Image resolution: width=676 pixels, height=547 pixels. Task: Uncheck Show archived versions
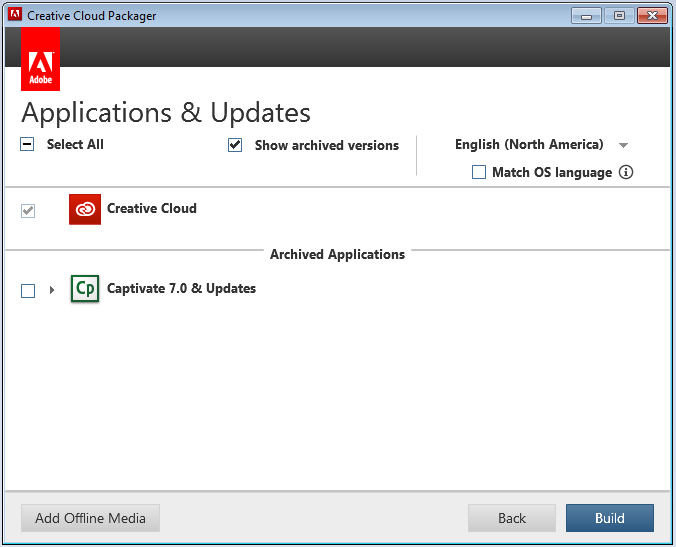point(235,145)
